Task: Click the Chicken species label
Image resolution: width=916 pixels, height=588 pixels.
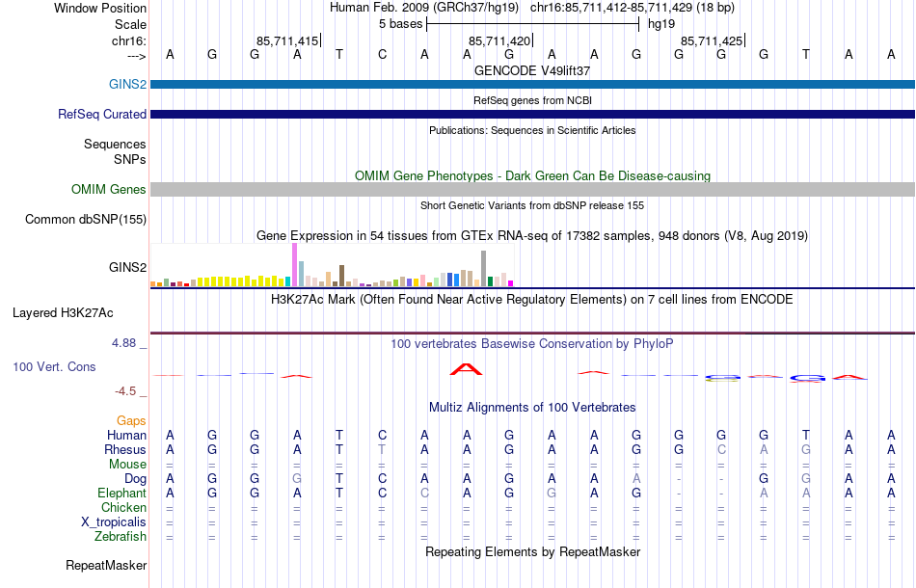Action: [123, 507]
